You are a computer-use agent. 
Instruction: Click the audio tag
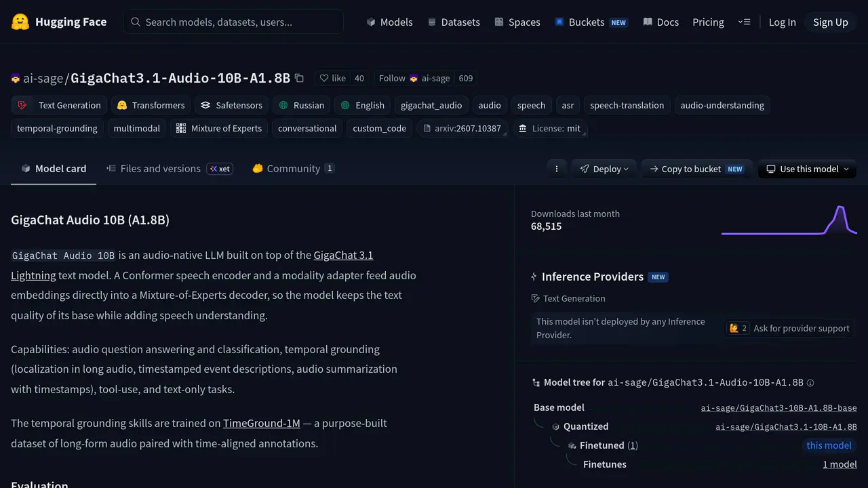490,105
